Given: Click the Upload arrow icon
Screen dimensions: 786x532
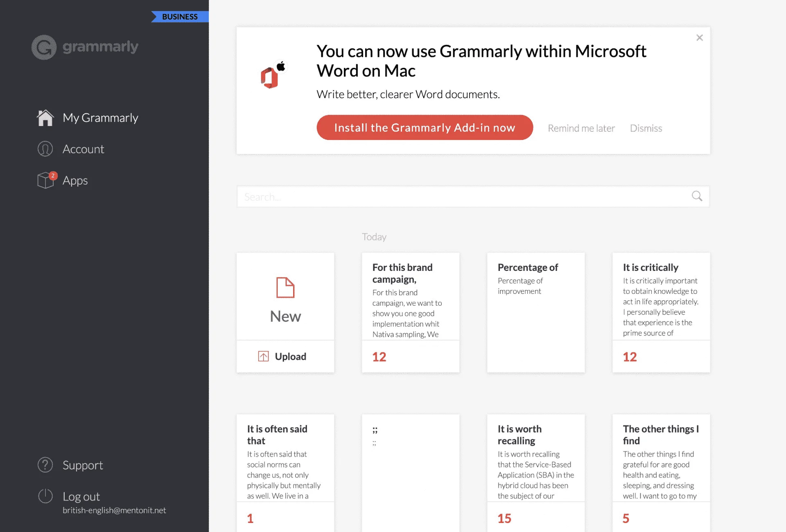Looking at the screenshot, I should coord(263,356).
